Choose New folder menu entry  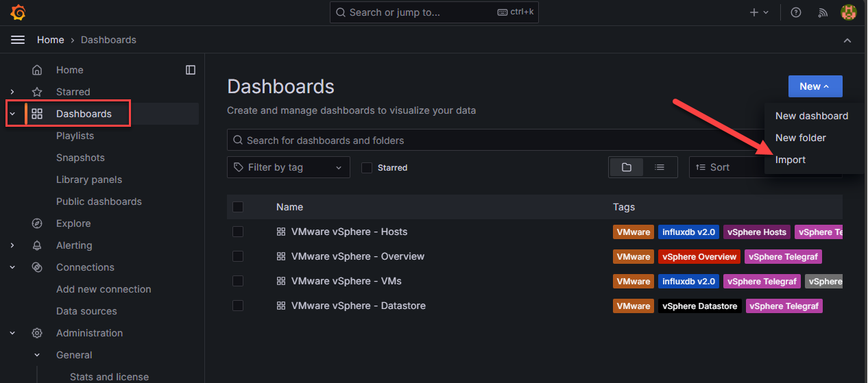[800, 138]
